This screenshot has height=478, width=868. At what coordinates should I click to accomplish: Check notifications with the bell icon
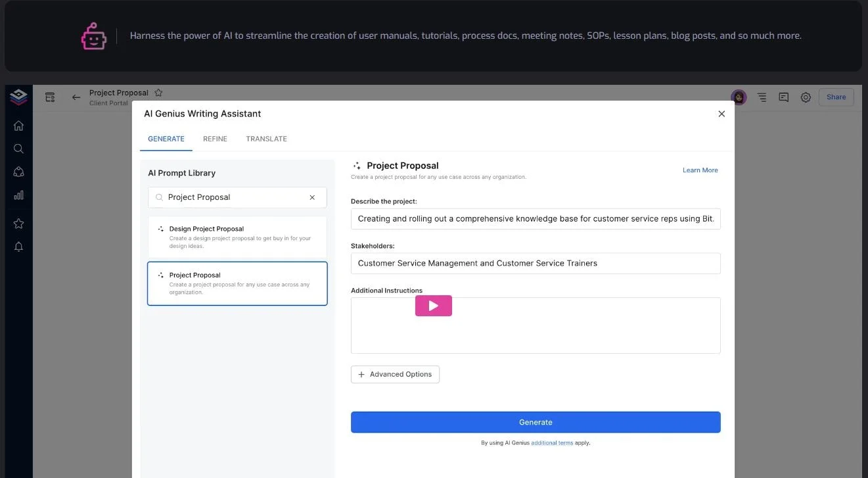coord(18,246)
